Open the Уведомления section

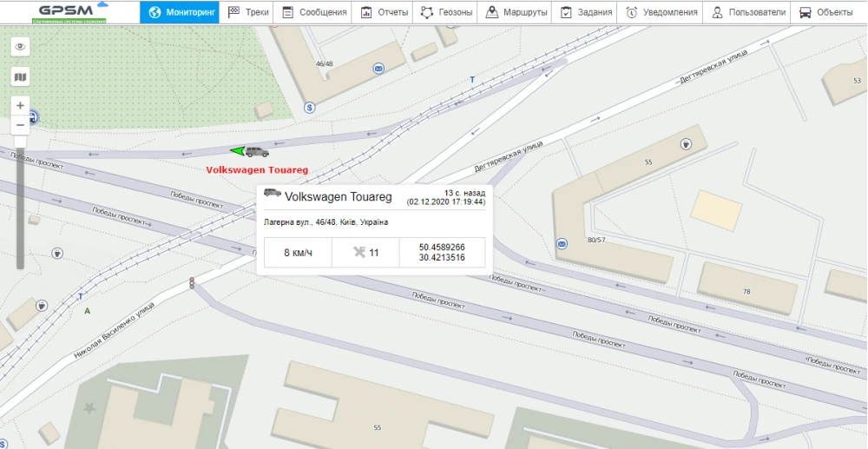(661, 12)
